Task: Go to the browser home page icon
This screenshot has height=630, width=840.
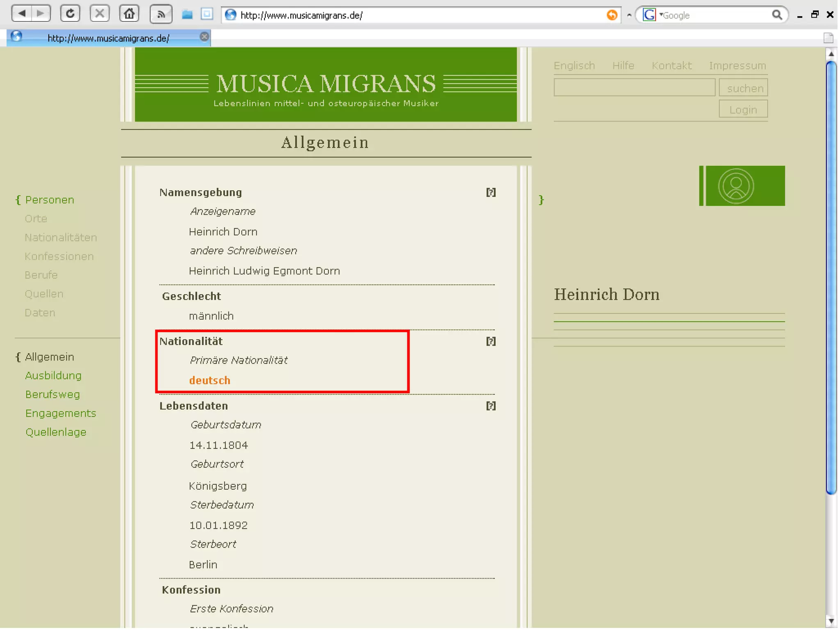Action: (x=129, y=14)
